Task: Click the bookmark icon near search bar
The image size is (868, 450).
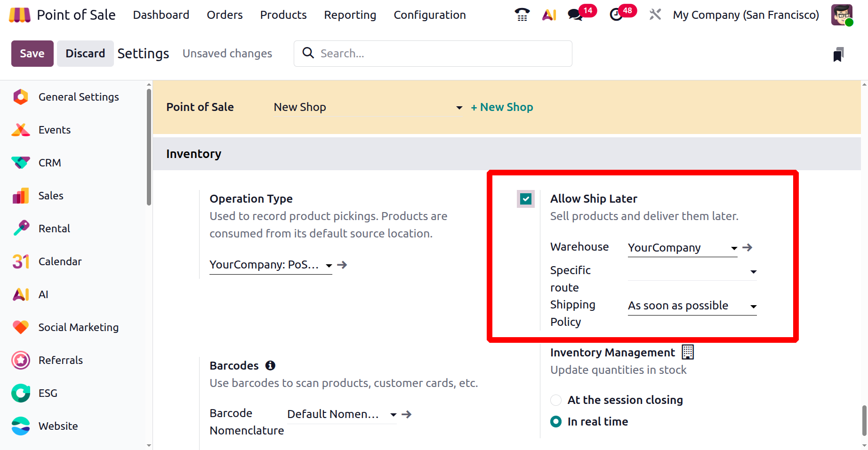Action: click(838, 55)
